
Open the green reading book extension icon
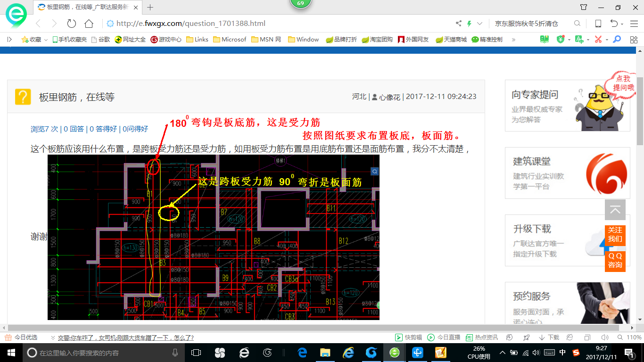(545, 40)
